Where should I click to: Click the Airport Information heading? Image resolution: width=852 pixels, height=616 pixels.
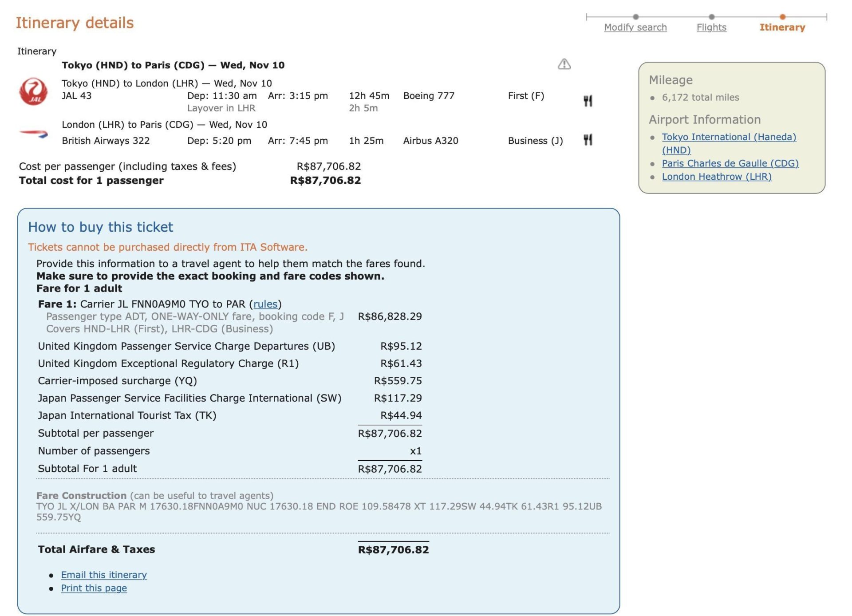click(705, 120)
